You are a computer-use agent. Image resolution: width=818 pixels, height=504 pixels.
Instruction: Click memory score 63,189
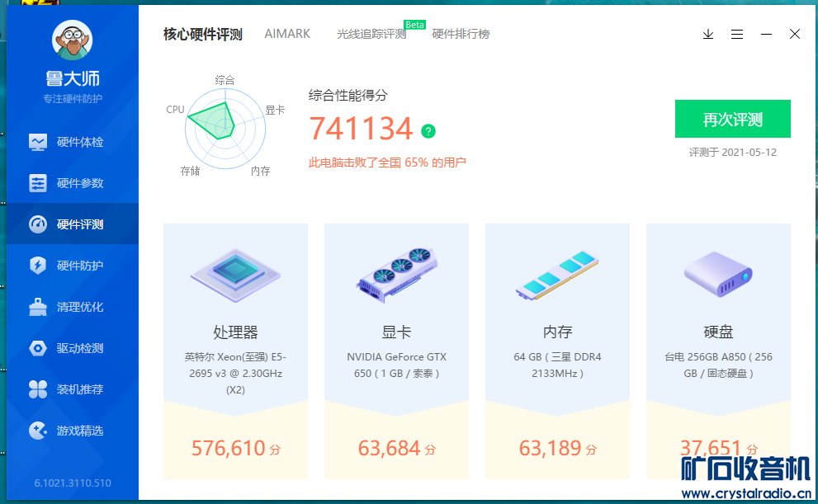(550, 448)
